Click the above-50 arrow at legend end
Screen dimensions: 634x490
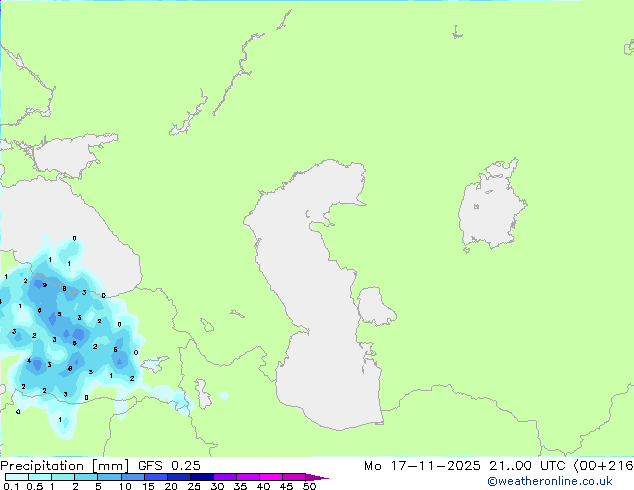tap(316, 477)
